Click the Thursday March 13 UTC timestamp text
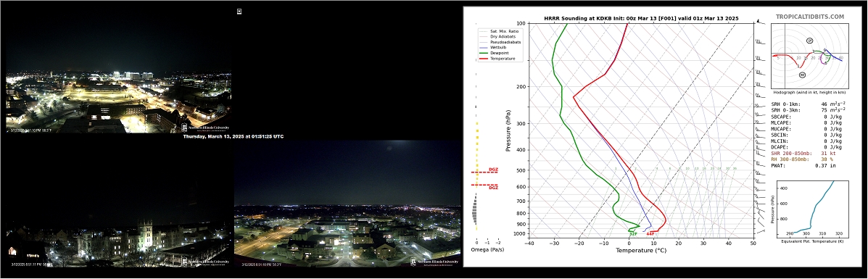The image size is (868, 279). tap(233, 136)
